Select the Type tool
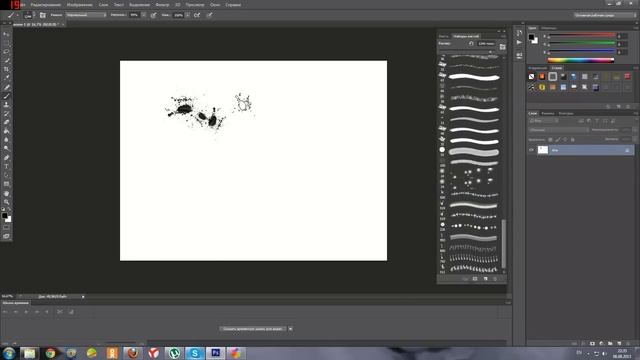640x360 pixels. click(6, 167)
